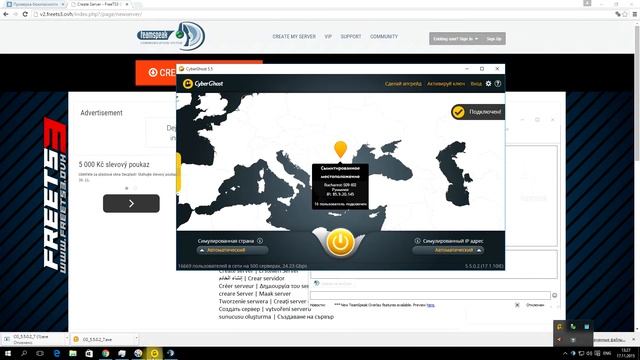The width and height of the screenshot is (640, 360).
Task: Open CREATE MY SERVER menu on website
Action: point(294,37)
